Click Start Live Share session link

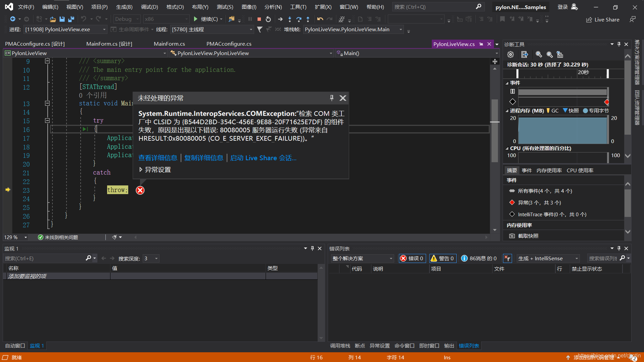coord(263,158)
